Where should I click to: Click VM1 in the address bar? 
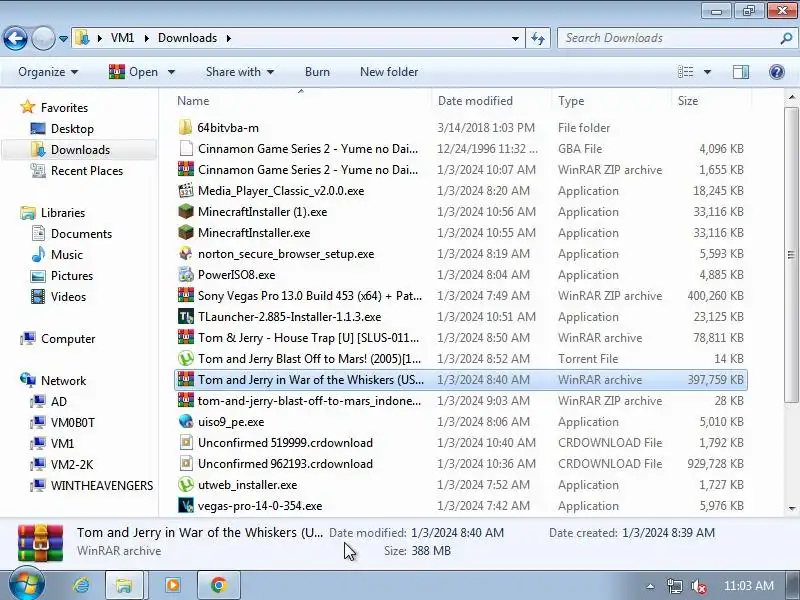pyautogui.click(x=122, y=38)
